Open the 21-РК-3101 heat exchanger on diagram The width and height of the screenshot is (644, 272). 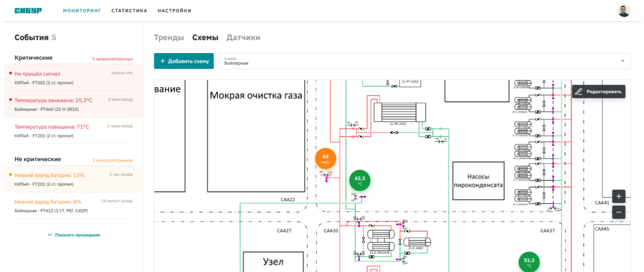(400, 111)
